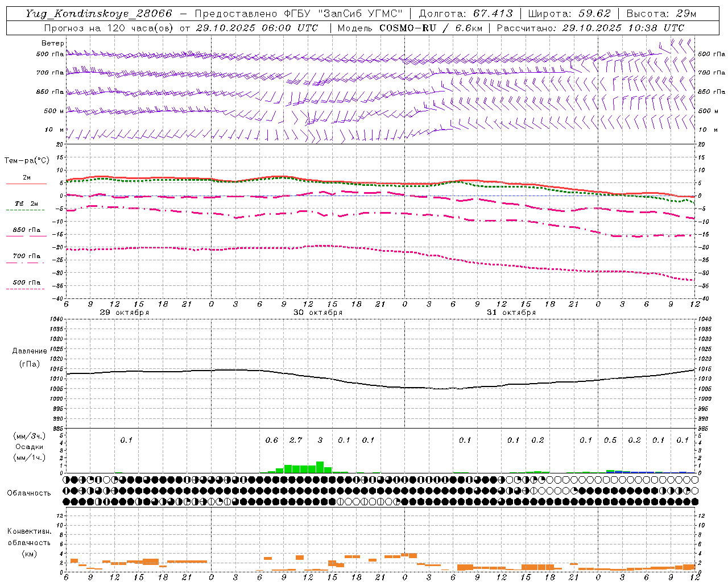Click the 850 гПа temperature legend entry
Viewport: 728px width, 582px height.
[x=26, y=231]
